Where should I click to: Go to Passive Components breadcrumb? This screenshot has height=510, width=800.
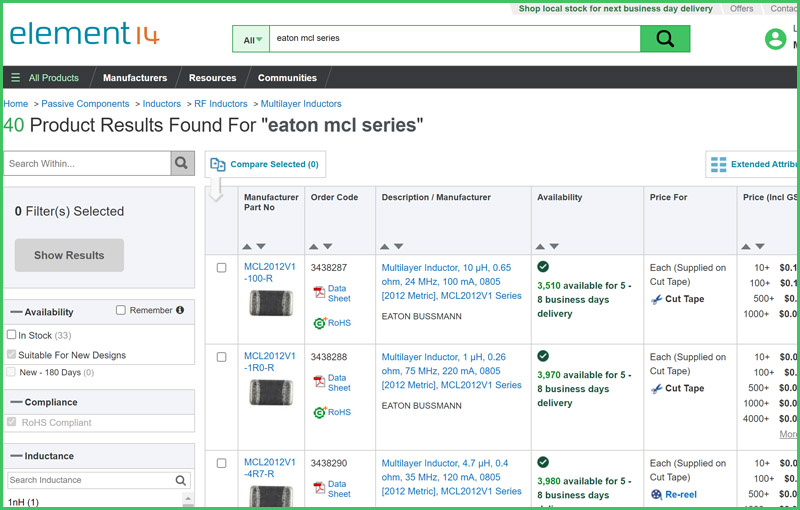[x=85, y=104]
